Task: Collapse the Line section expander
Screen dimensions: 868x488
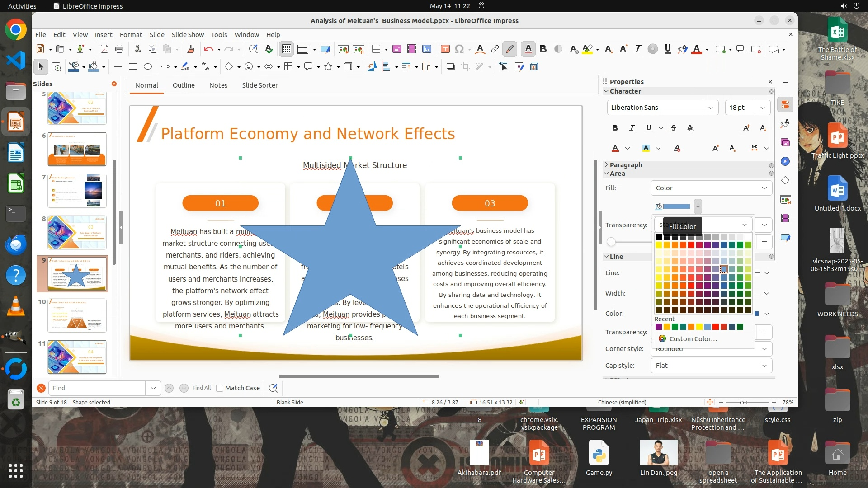Action: 606,257
